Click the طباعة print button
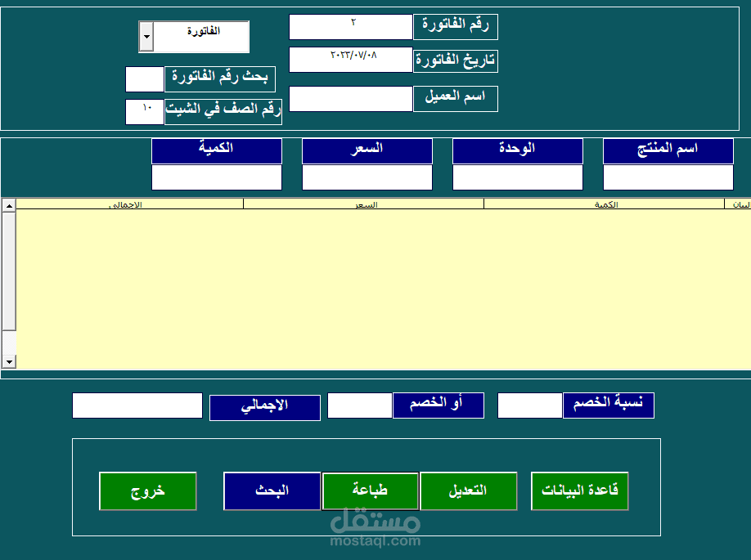 click(371, 491)
